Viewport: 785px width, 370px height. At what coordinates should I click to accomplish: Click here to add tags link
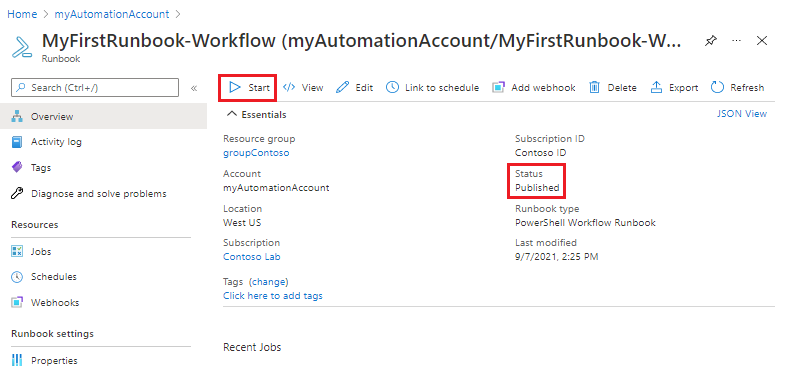pos(273,296)
